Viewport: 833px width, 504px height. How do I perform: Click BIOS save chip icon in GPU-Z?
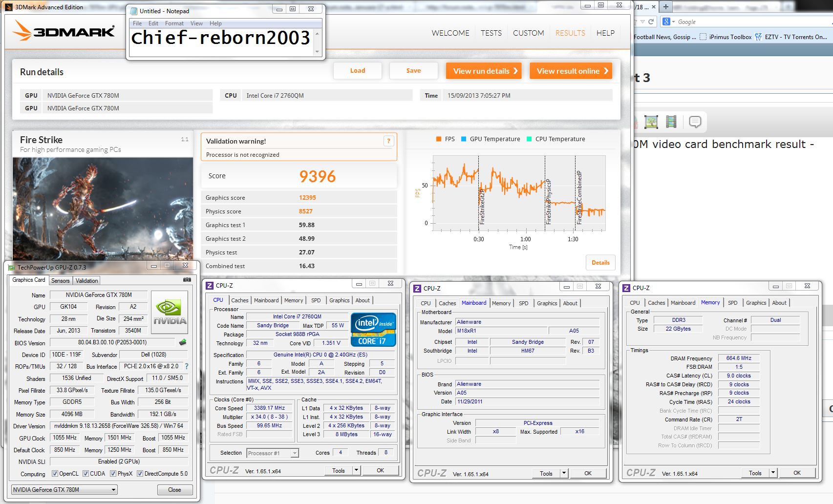coord(183,342)
